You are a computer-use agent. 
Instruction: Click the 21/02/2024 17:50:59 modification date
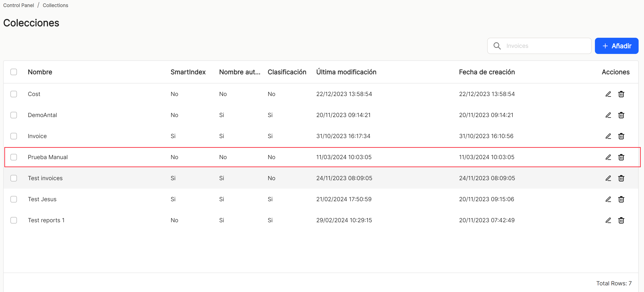344,199
